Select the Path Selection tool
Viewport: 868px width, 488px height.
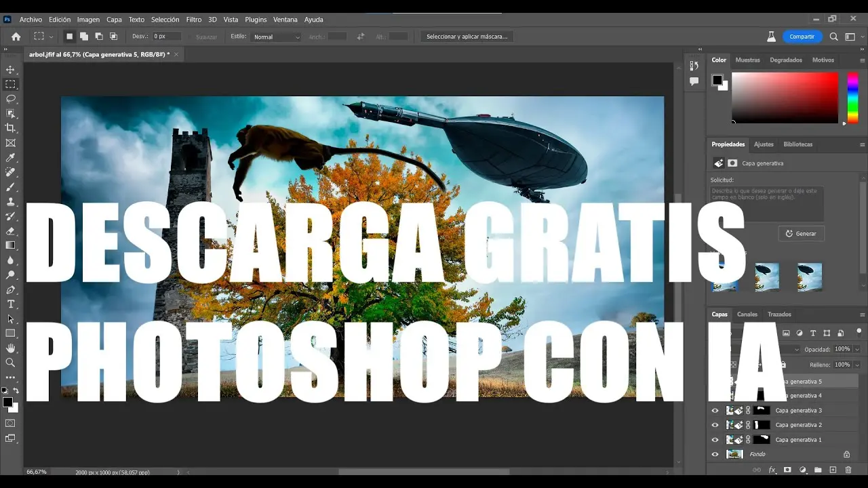coord(10,319)
